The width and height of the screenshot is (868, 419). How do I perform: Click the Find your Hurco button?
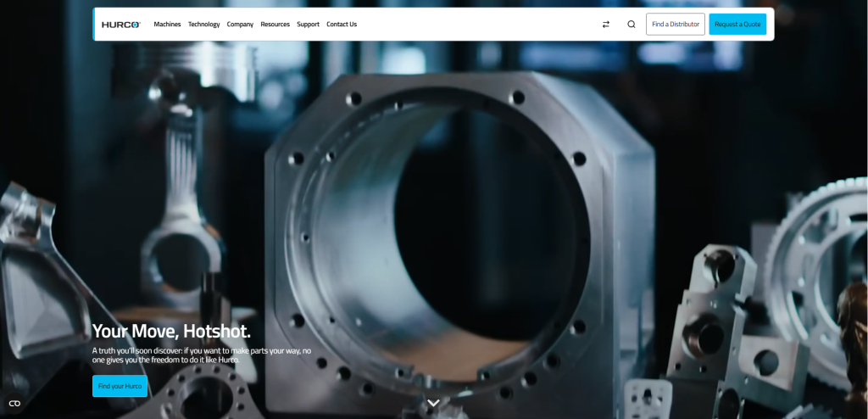[x=120, y=386]
